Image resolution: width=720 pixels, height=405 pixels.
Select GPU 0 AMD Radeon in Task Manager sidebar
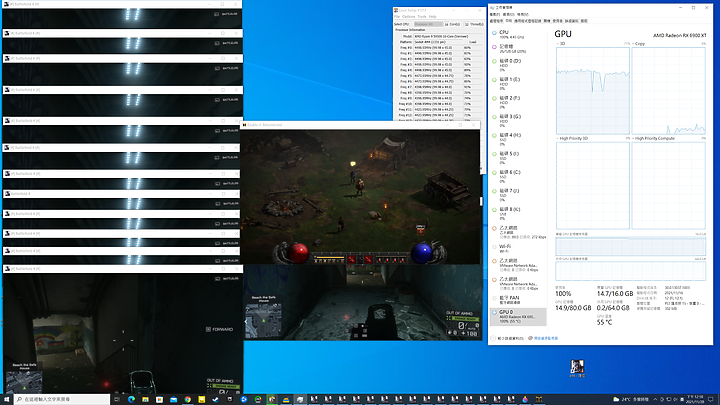click(x=518, y=316)
